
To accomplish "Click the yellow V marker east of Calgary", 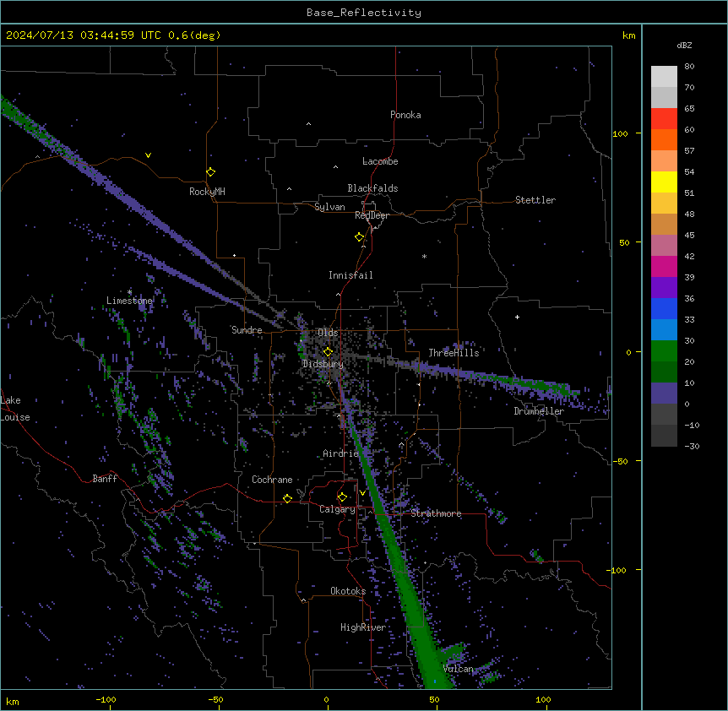I will pyautogui.click(x=362, y=493).
